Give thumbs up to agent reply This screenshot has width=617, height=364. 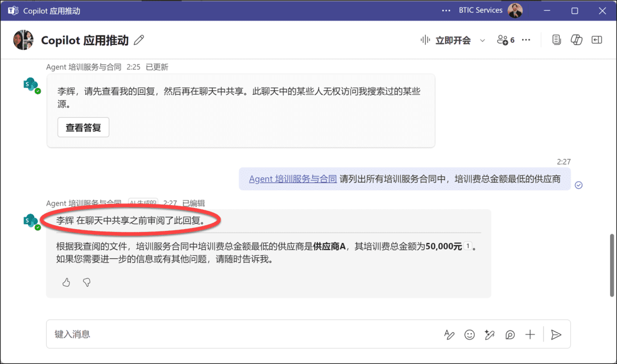(66, 282)
